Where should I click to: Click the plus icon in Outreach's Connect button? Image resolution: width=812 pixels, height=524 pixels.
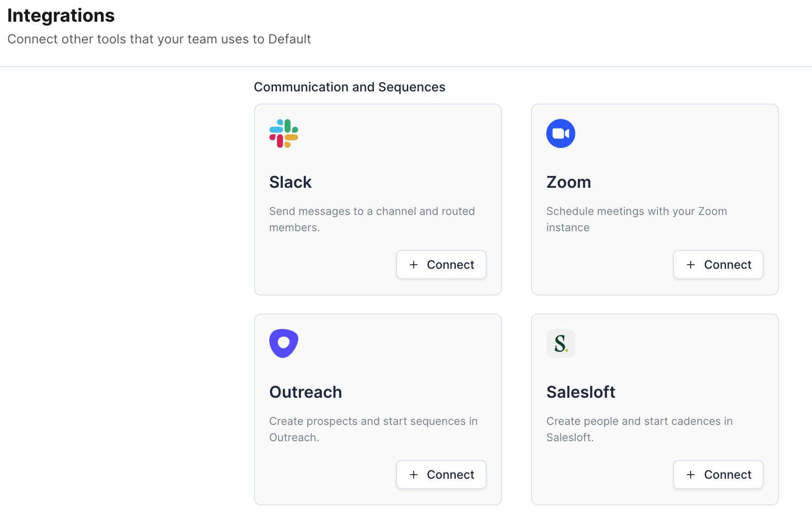tap(414, 475)
